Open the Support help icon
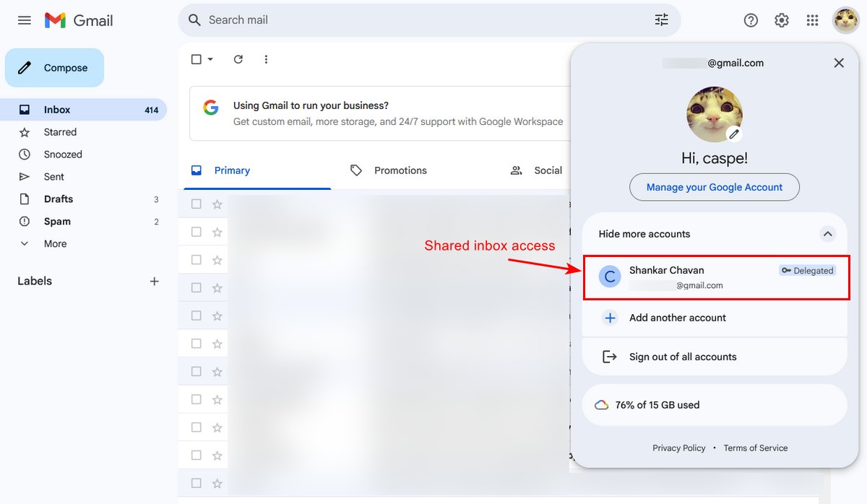 click(751, 20)
